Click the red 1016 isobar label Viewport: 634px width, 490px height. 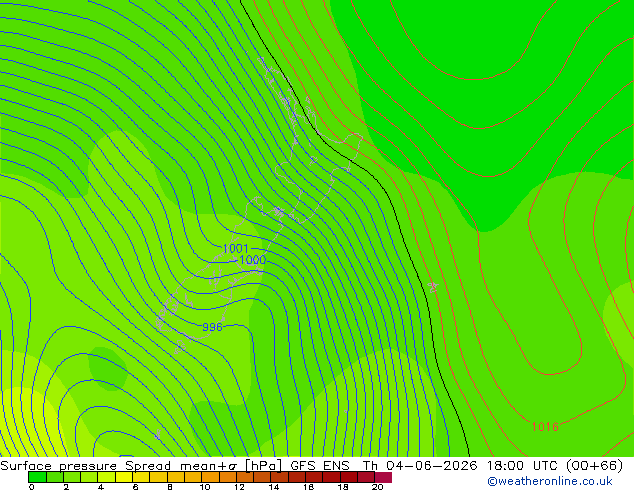[x=545, y=427]
